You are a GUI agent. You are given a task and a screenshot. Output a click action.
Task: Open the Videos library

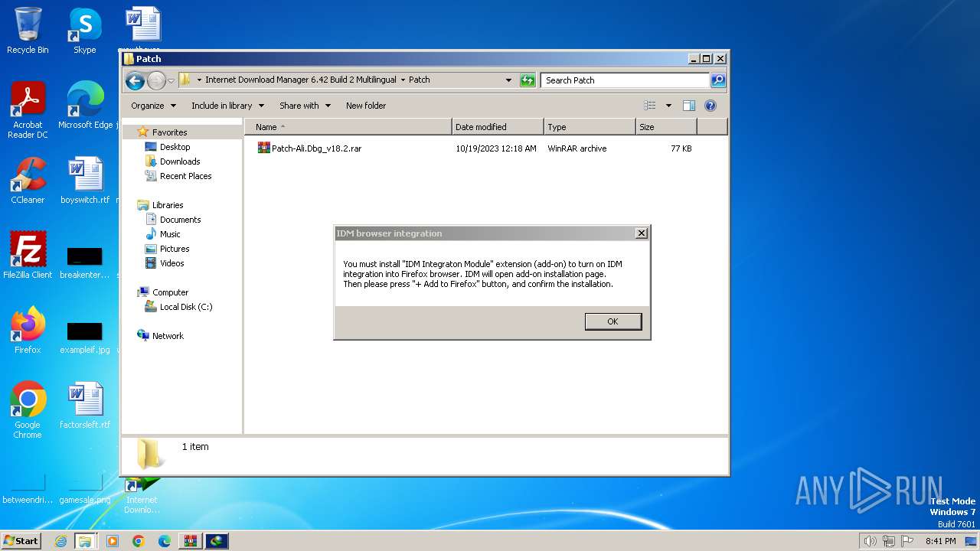point(171,263)
